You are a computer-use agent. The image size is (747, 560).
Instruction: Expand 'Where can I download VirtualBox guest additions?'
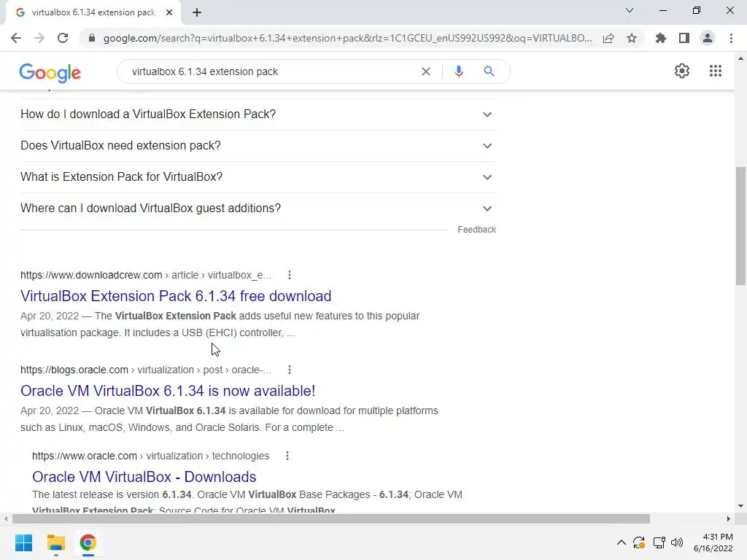pyautogui.click(x=258, y=209)
